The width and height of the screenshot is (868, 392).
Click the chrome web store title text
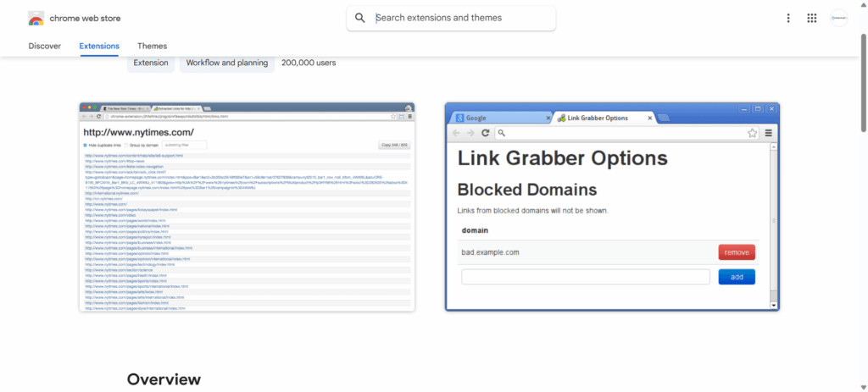86,19
